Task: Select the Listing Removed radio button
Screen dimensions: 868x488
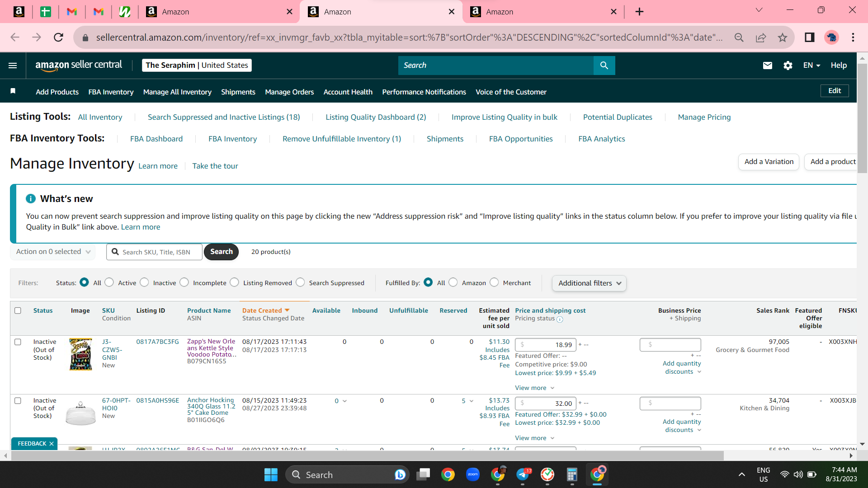Action: 234,282
